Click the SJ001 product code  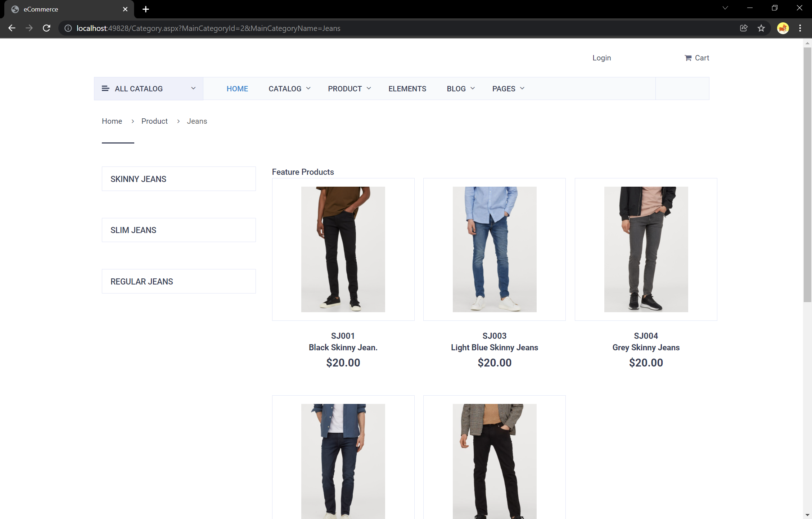tap(343, 336)
